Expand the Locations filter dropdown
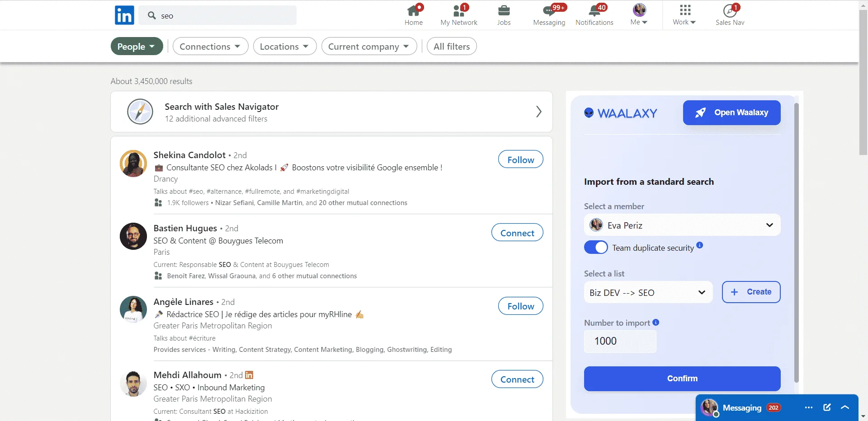The width and height of the screenshot is (868, 421). 285,46
